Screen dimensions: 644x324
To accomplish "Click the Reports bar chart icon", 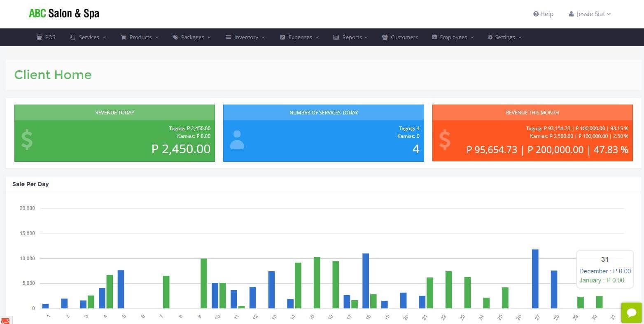I will [x=336, y=37].
